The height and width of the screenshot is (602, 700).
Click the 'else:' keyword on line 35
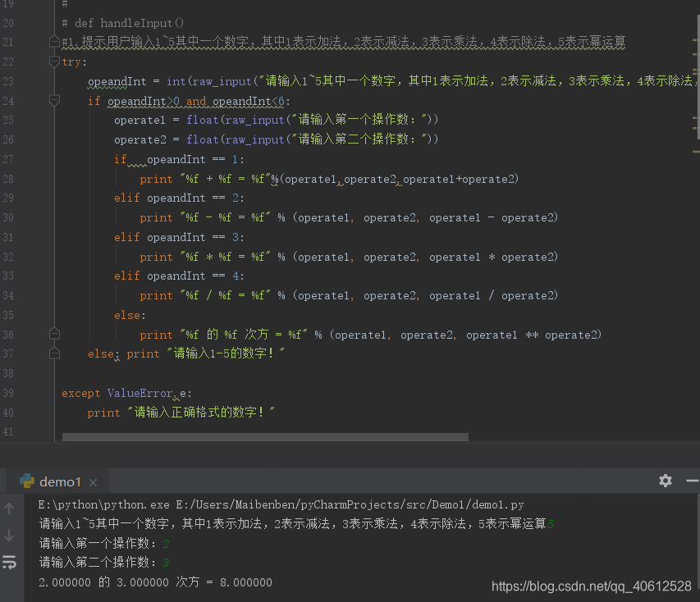[x=130, y=316]
